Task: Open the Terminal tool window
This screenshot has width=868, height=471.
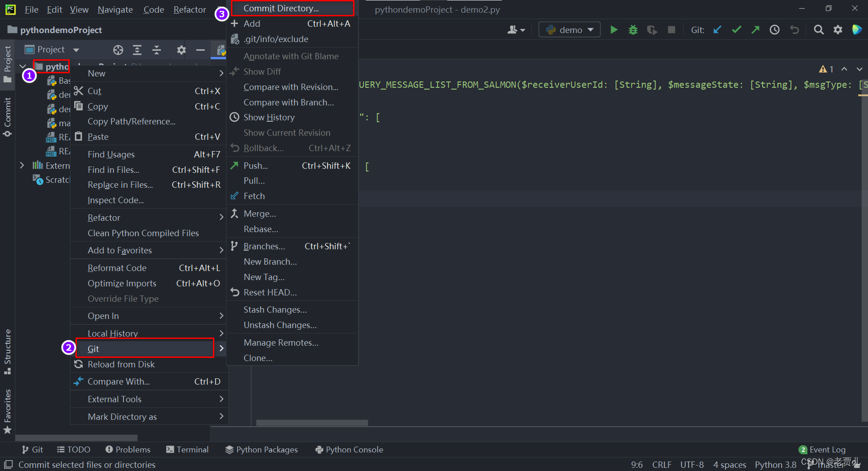Action: pyautogui.click(x=187, y=449)
